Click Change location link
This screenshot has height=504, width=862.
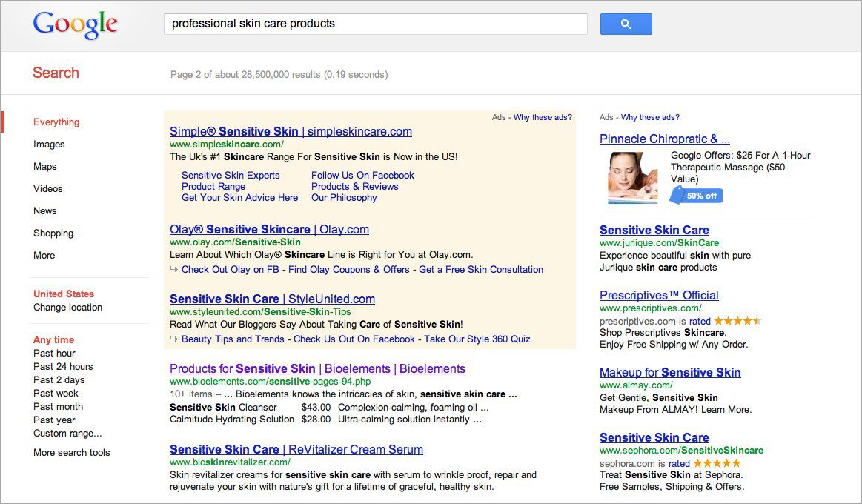[67, 308]
